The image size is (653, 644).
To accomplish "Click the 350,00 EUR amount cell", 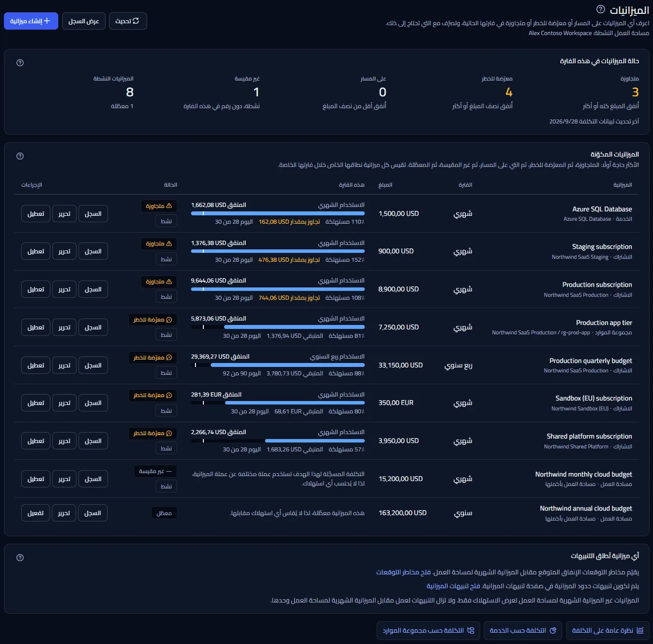I will point(396,402).
